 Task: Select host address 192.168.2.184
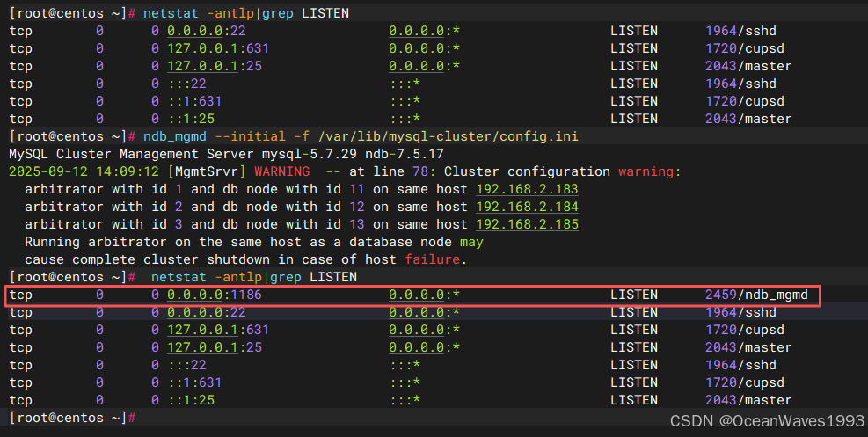[527, 207]
